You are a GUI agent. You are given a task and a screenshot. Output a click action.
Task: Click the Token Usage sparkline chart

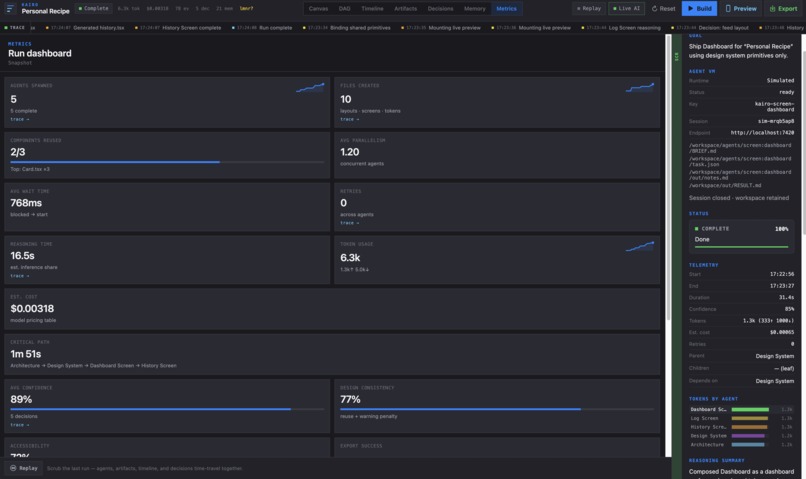(x=640, y=247)
